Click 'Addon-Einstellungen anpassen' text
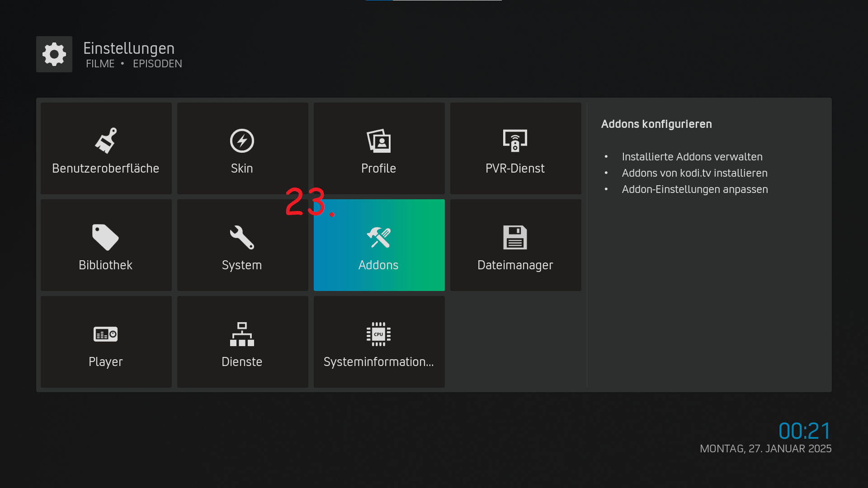The width and height of the screenshot is (868, 488). click(x=695, y=189)
